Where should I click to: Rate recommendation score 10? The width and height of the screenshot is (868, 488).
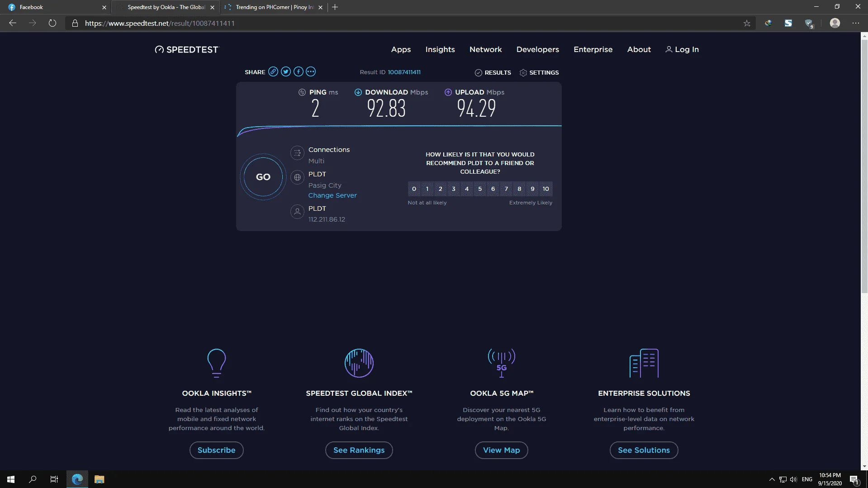click(x=546, y=189)
